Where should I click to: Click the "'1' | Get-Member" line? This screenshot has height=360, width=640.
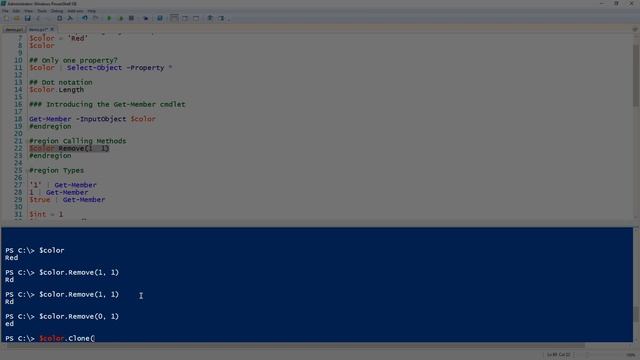62,185
